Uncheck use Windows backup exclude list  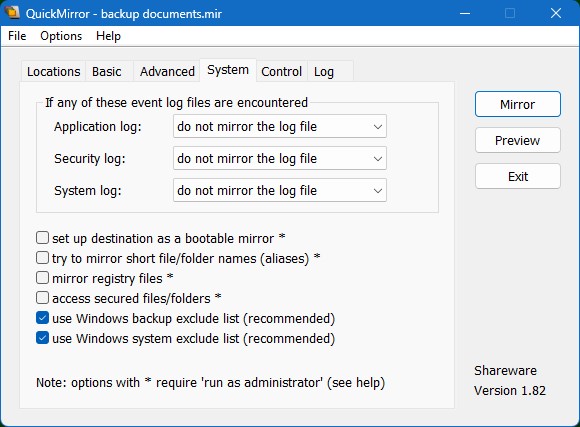(x=43, y=318)
